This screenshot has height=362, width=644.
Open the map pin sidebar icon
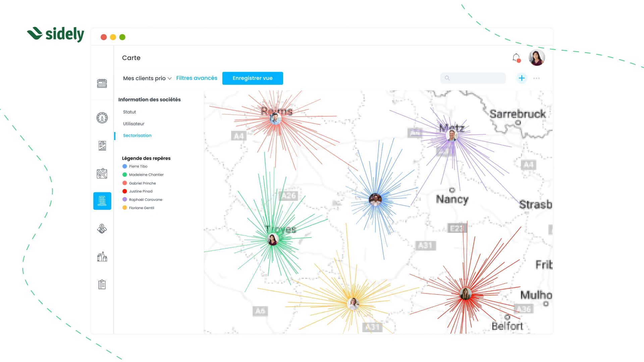[102, 173]
